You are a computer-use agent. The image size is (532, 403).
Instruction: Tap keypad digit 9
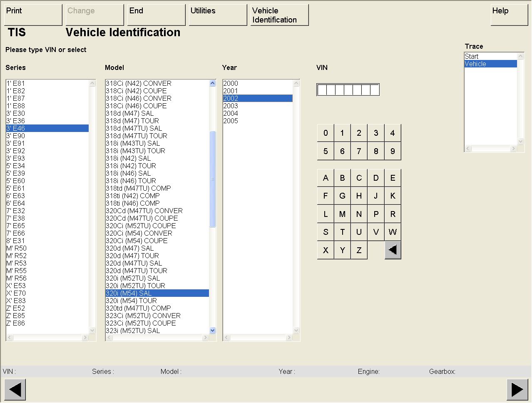[x=393, y=151]
